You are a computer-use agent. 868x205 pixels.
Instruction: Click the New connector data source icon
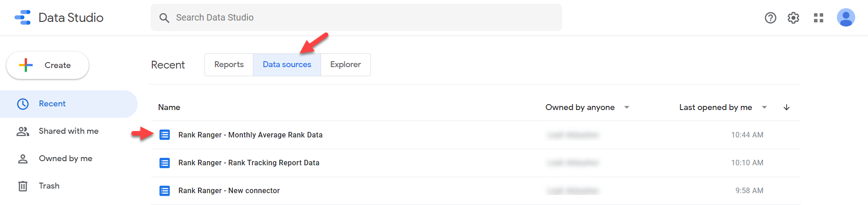165,190
